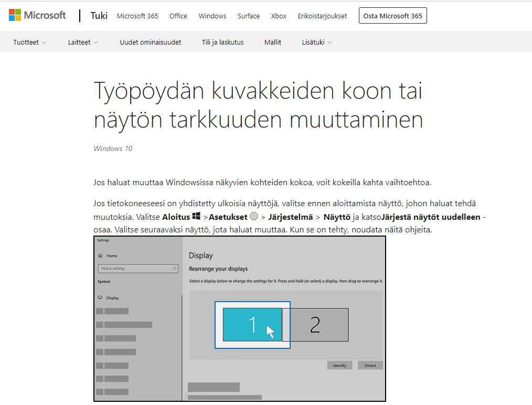Click the Rearrange your displays heading
Screen dimensions: 532x405
(x=218, y=269)
